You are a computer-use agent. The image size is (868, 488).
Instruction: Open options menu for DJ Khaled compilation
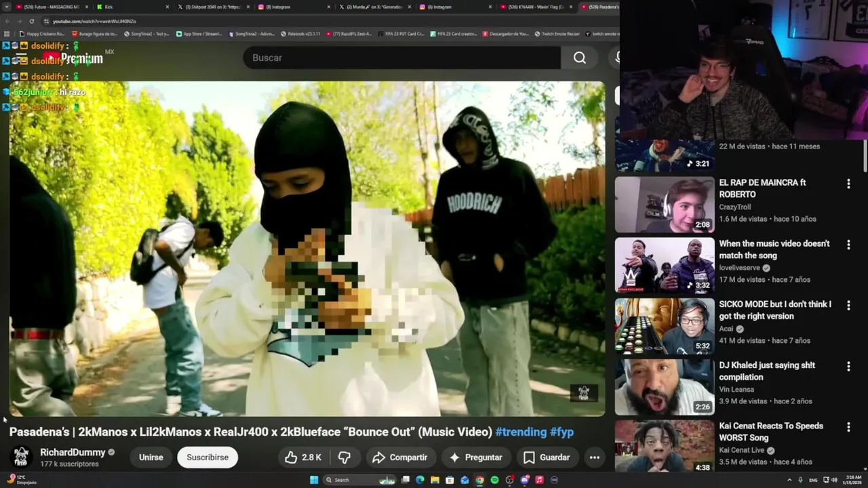point(848,367)
